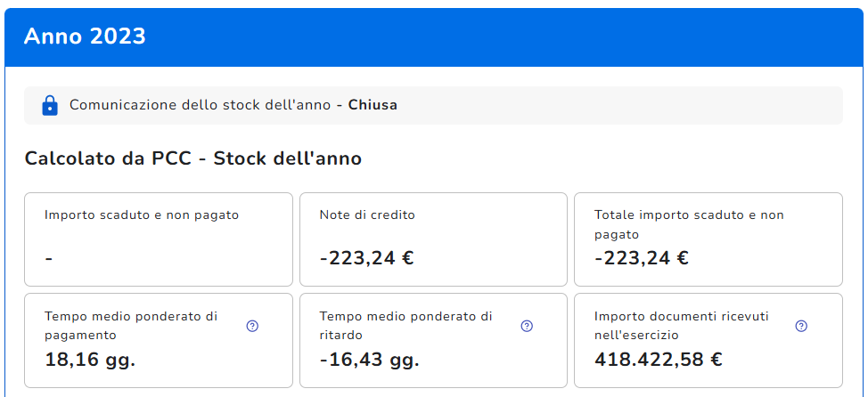
Task: Click the Tempo medio ponderato di pagamento label
Action: pos(131,325)
